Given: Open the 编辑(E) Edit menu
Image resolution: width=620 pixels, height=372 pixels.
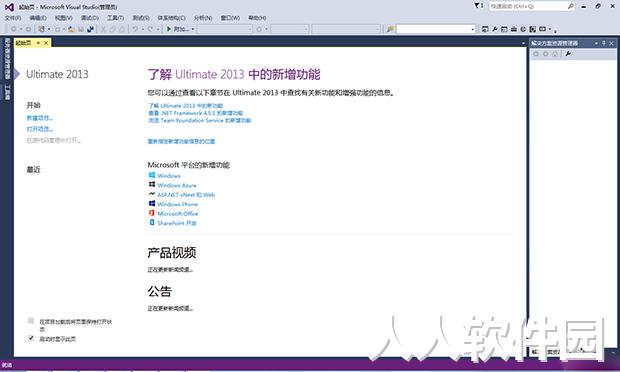Looking at the screenshot, I should pyautogui.click(x=38, y=18).
